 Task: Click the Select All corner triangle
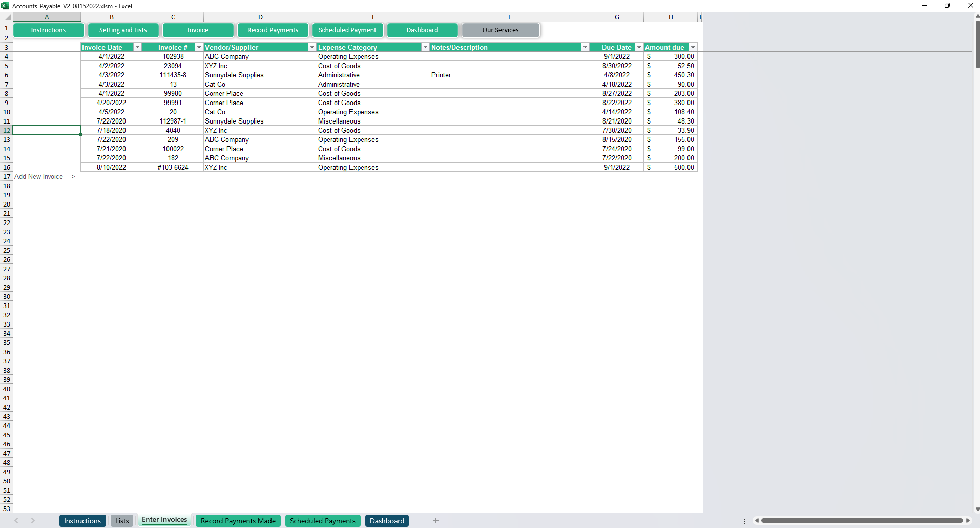[x=7, y=17]
